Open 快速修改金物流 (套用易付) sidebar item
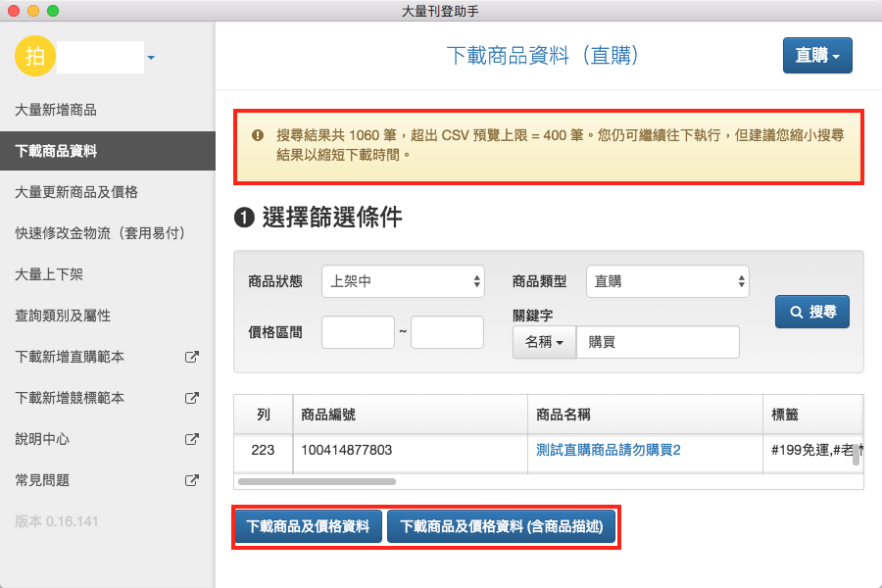This screenshot has height=588, width=882. tap(100, 233)
